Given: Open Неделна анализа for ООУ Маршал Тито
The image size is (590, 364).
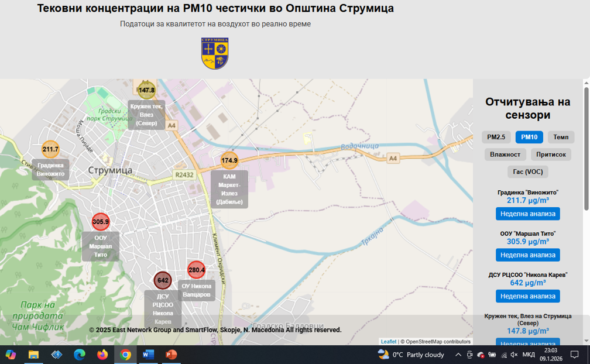Looking at the screenshot, I should tap(527, 255).
